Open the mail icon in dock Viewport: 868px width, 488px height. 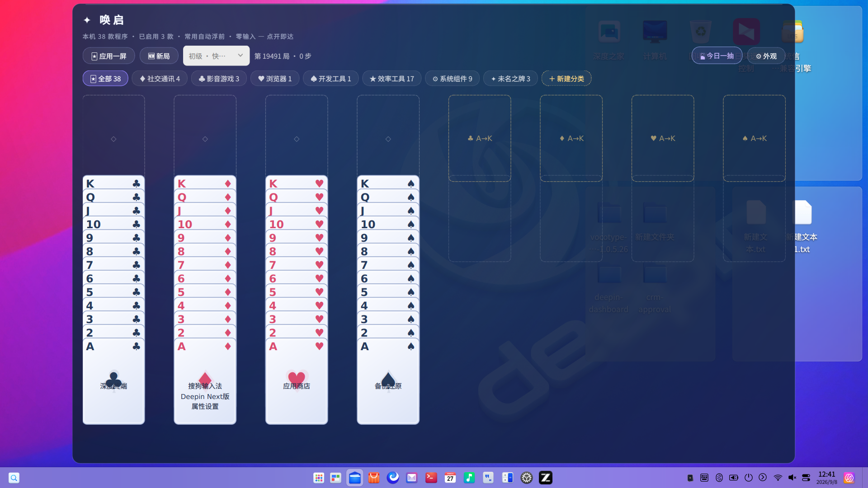pos(411,478)
